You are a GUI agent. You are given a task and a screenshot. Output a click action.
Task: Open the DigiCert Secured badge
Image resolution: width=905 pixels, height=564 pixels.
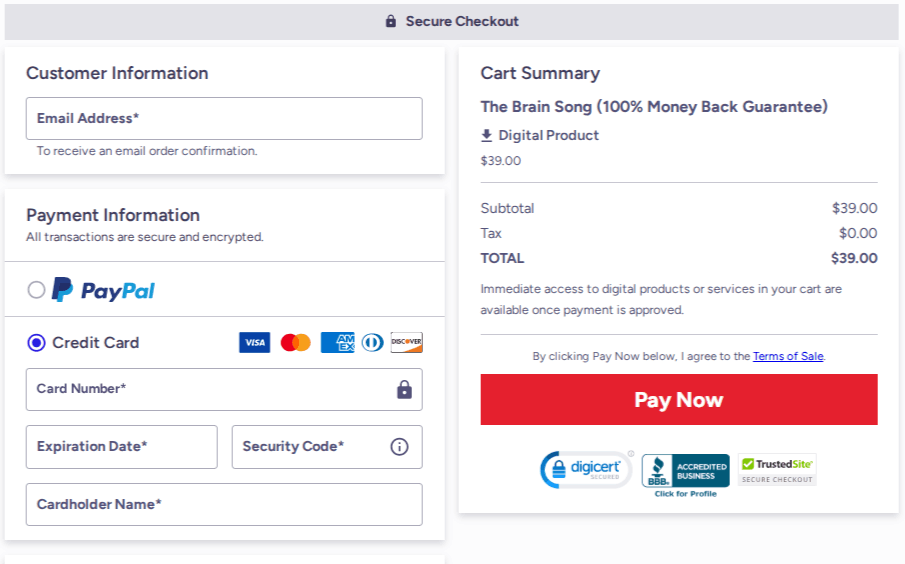point(587,469)
